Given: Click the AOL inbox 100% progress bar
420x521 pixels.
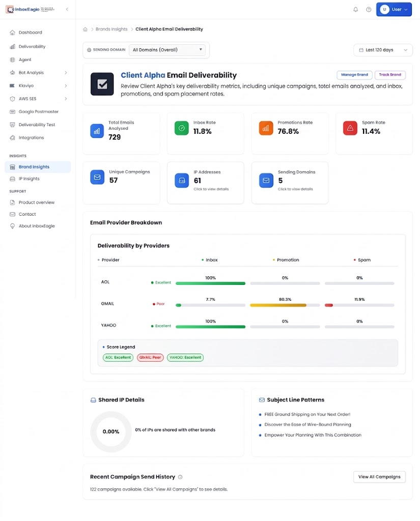Looking at the screenshot, I should pyautogui.click(x=210, y=283).
